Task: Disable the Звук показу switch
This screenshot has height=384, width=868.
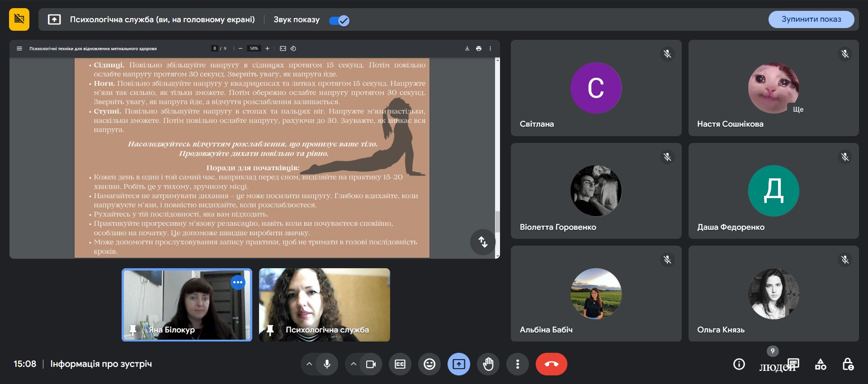Action: pyautogui.click(x=339, y=20)
